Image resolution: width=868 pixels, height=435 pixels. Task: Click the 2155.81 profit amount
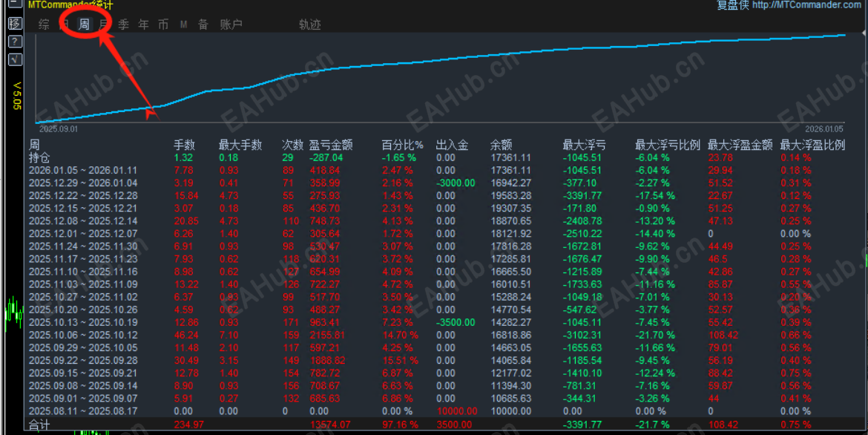click(x=327, y=336)
